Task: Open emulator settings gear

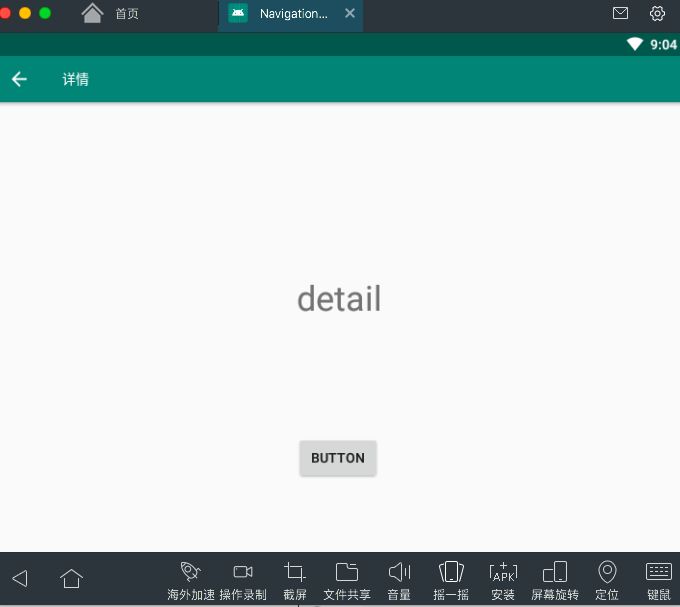Action: (x=657, y=13)
